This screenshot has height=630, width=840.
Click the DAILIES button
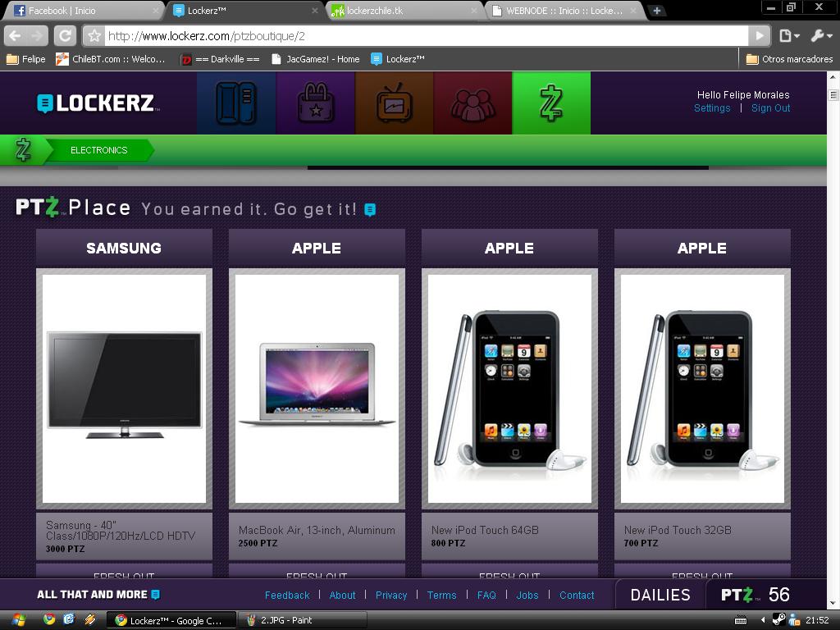pos(660,595)
